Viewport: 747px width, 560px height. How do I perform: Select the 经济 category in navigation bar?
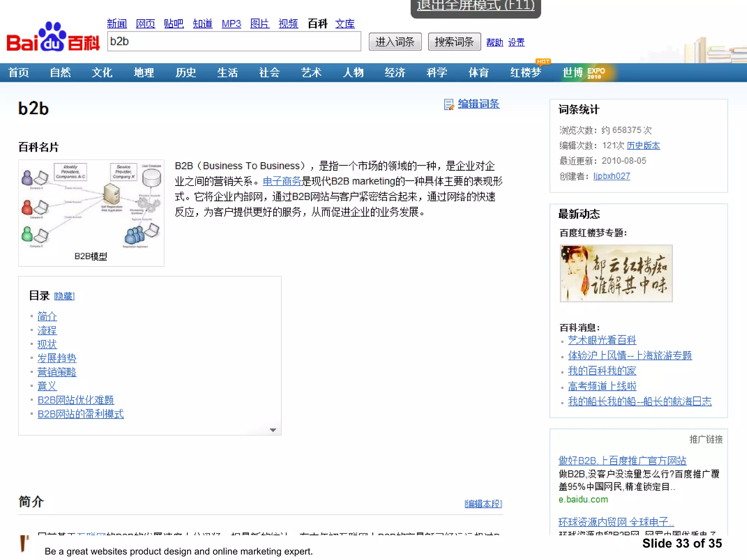[395, 73]
